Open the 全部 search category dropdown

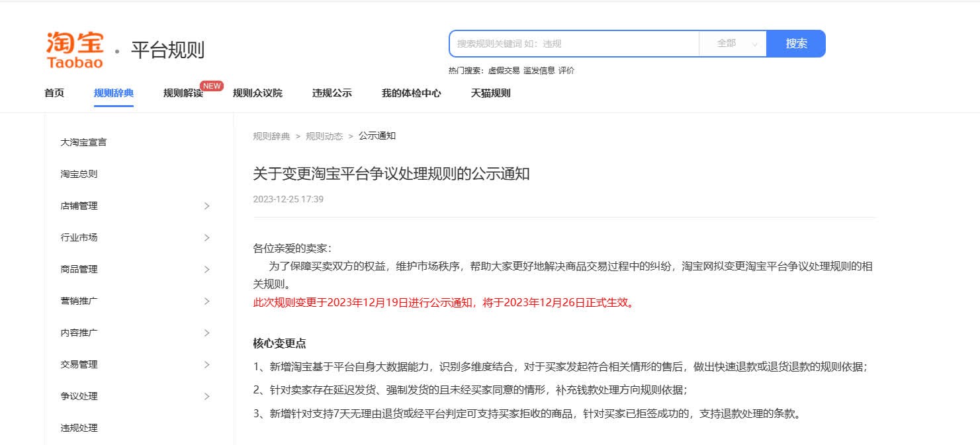click(733, 44)
